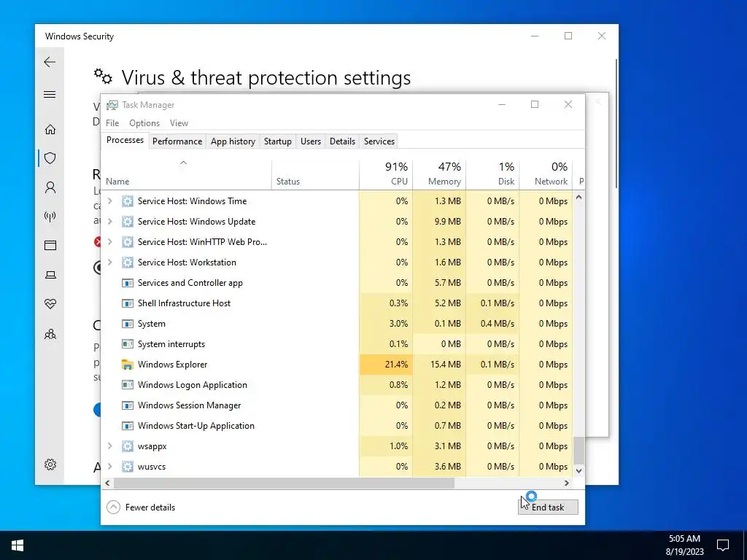Screen dimensions: 747x560
Task: Sort by the Memory column header
Action: click(439, 174)
